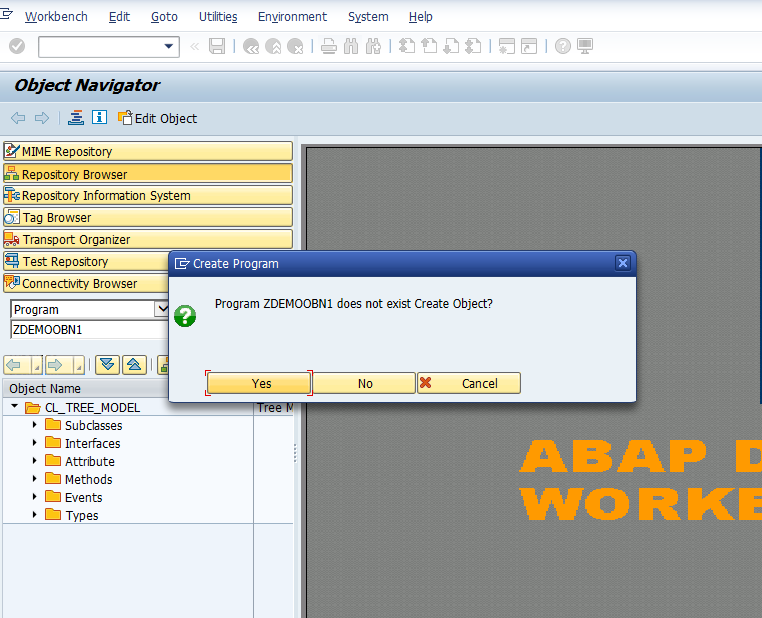Click the Help question mark toolbar icon
Viewport: 762px width, 618px height.
pos(563,46)
